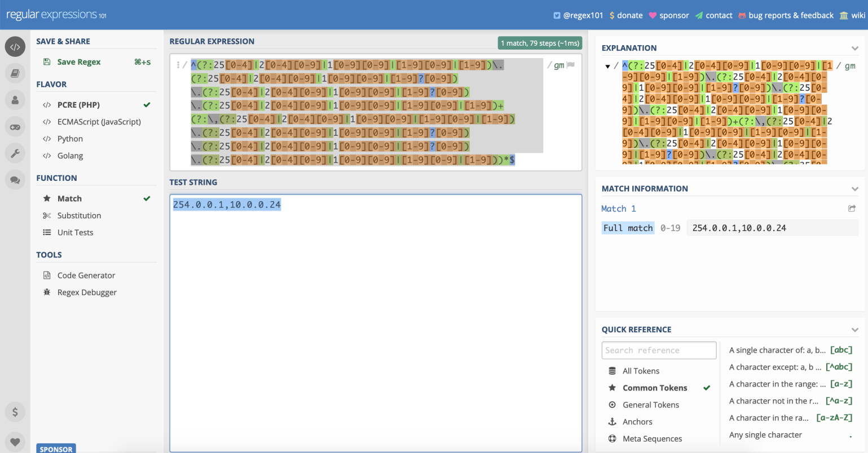
Task: Open the regex code editor icon
Action: (x=15, y=46)
